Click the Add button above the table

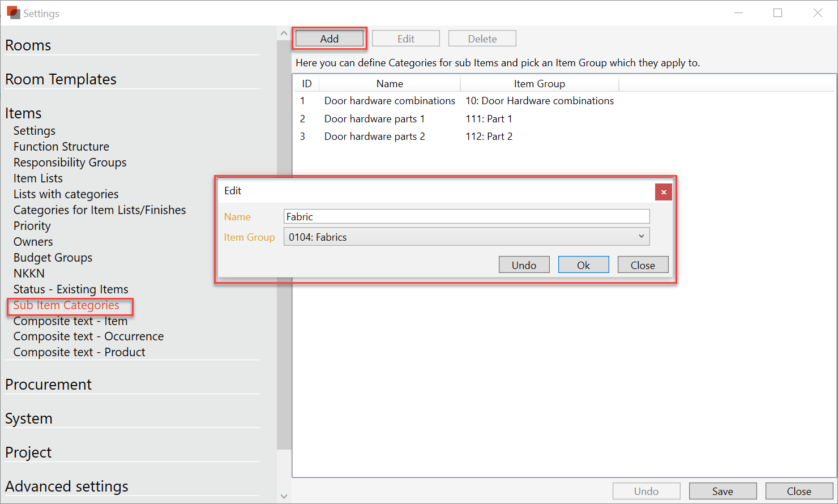pos(330,39)
